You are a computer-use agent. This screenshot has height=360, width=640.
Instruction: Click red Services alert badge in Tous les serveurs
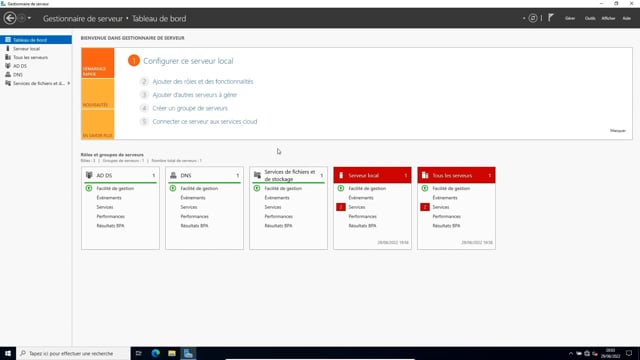(x=425, y=207)
